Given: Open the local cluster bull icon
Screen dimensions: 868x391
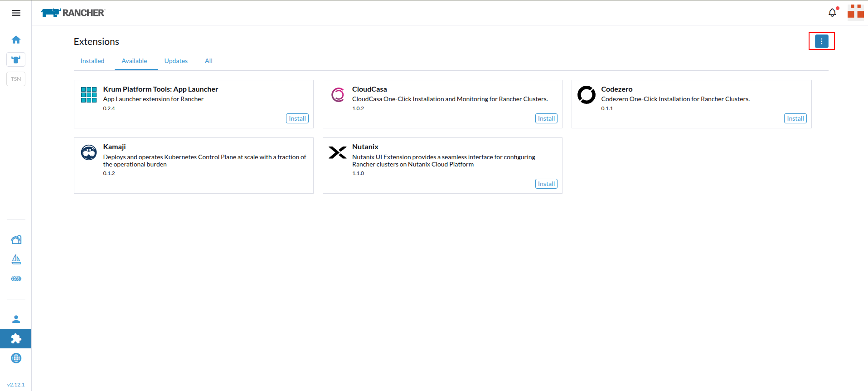Looking at the screenshot, I should tap(16, 59).
